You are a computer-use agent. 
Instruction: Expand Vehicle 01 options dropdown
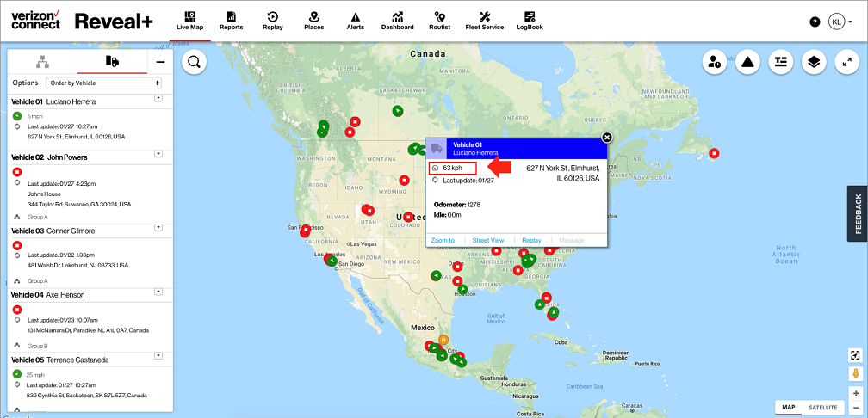(158, 98)
